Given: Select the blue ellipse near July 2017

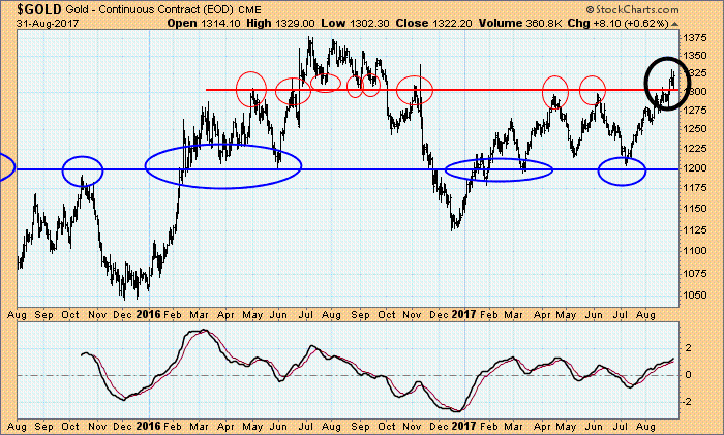Looking at the screenshot, I should tap(621, 171).
